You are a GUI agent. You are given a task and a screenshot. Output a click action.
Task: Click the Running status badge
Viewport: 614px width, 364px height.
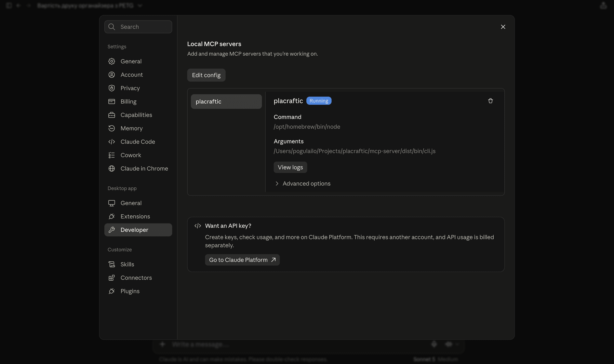point(319,101)
